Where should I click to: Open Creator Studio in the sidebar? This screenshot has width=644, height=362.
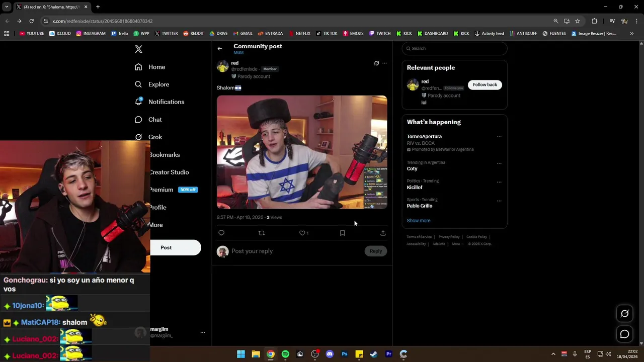pyautogui.click(x=170, y=172)
